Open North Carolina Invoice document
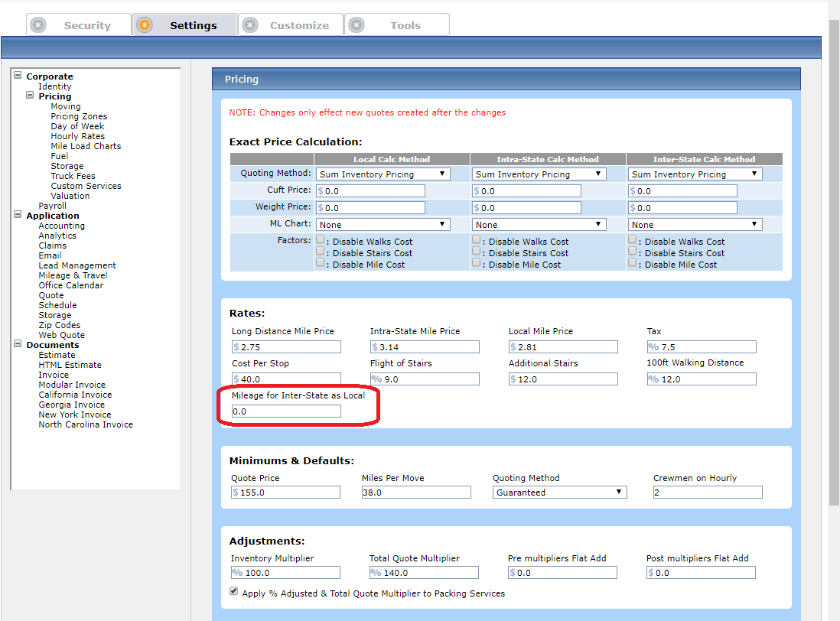This screenshot has height=621, width=840. 86,424
